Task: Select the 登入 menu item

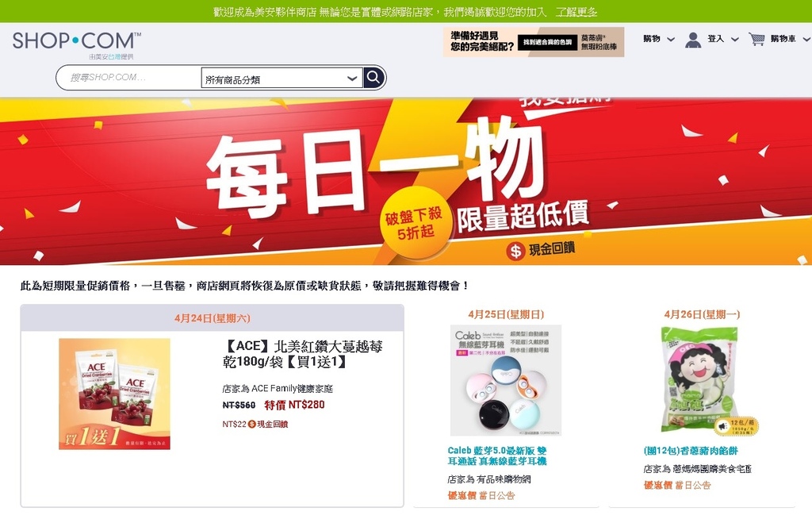Action: [715, 39]
